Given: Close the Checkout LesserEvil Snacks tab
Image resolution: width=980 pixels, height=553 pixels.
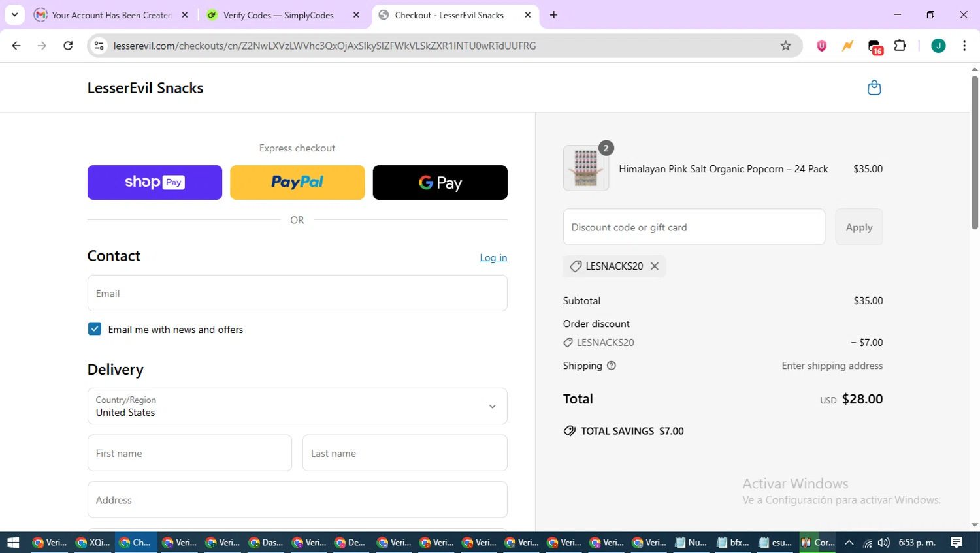Looking at the screenshot, I should click(x=528, y=15).
